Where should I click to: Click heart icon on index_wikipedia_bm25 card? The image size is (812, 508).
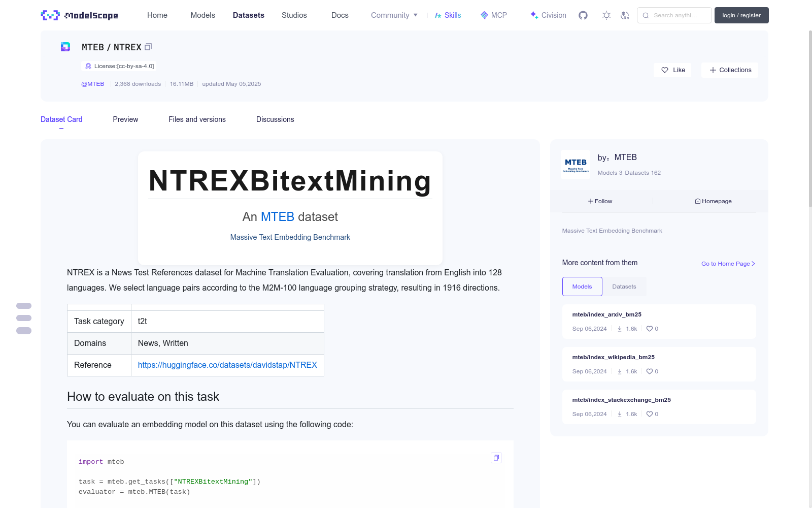[x=650, y=371]
